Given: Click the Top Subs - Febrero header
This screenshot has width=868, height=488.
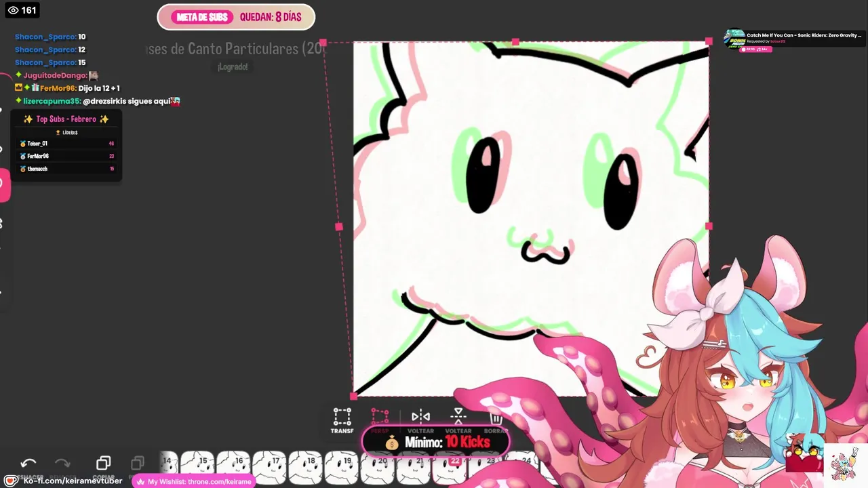Looking at the screenshot, I should point(66,119).
